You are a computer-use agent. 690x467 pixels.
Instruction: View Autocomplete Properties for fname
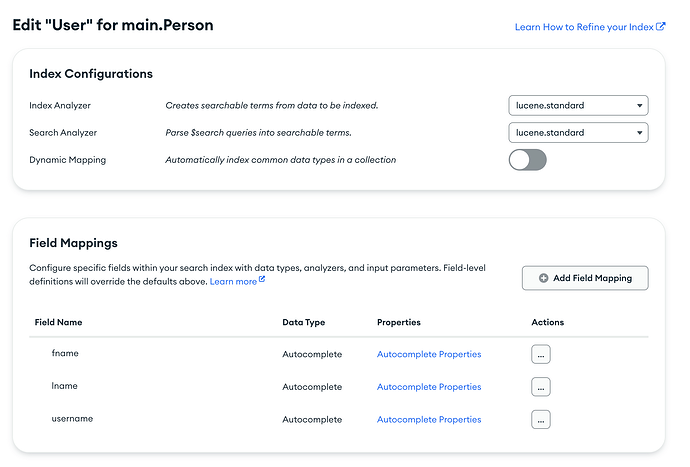pos(429,354)
